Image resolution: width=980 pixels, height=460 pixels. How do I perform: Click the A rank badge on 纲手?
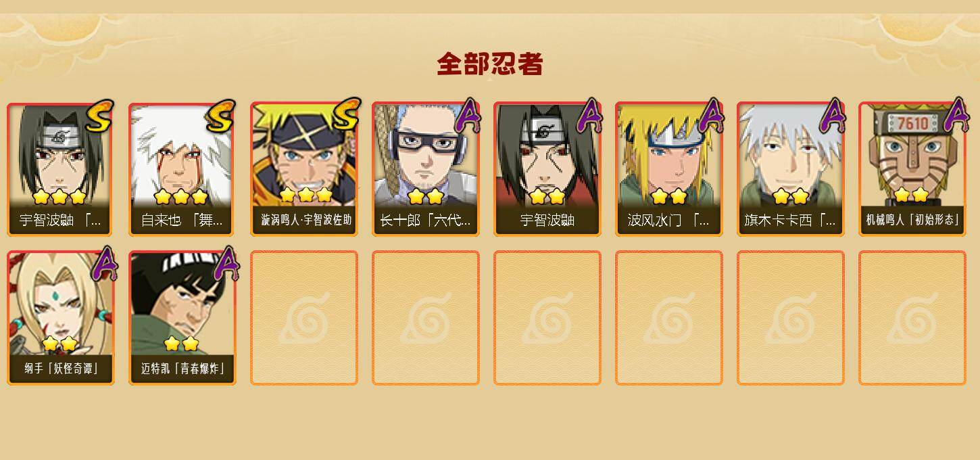(x=104, y=264)
